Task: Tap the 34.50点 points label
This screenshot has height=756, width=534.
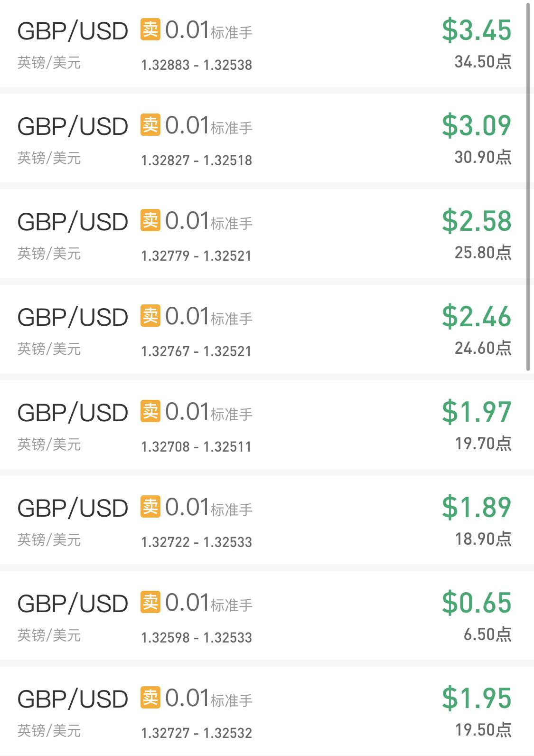Action: pyautogui.click(x=483, y=62)
